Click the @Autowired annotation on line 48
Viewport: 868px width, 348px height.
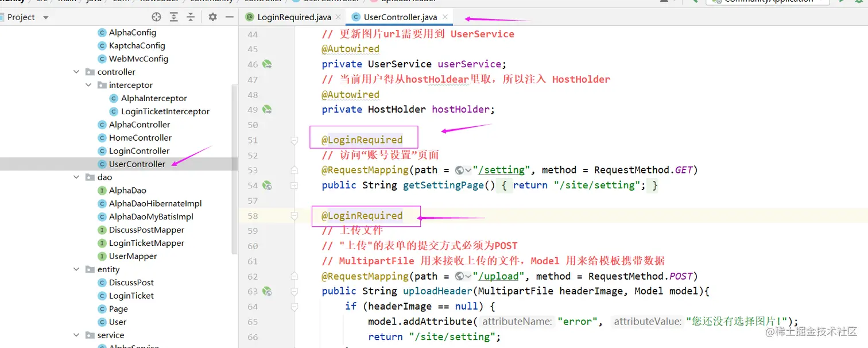[x=350, y=95]
